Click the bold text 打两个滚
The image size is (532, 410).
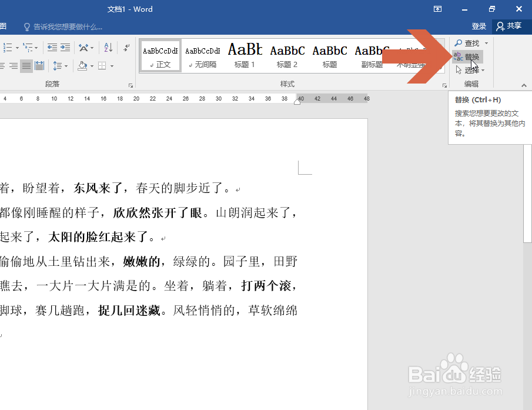266,286
